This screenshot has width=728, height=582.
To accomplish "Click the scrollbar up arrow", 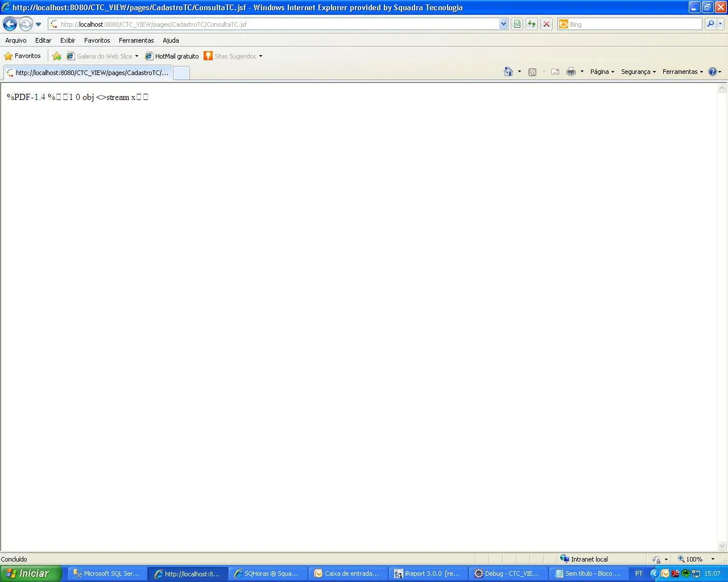I will click(x=722, y=88).
